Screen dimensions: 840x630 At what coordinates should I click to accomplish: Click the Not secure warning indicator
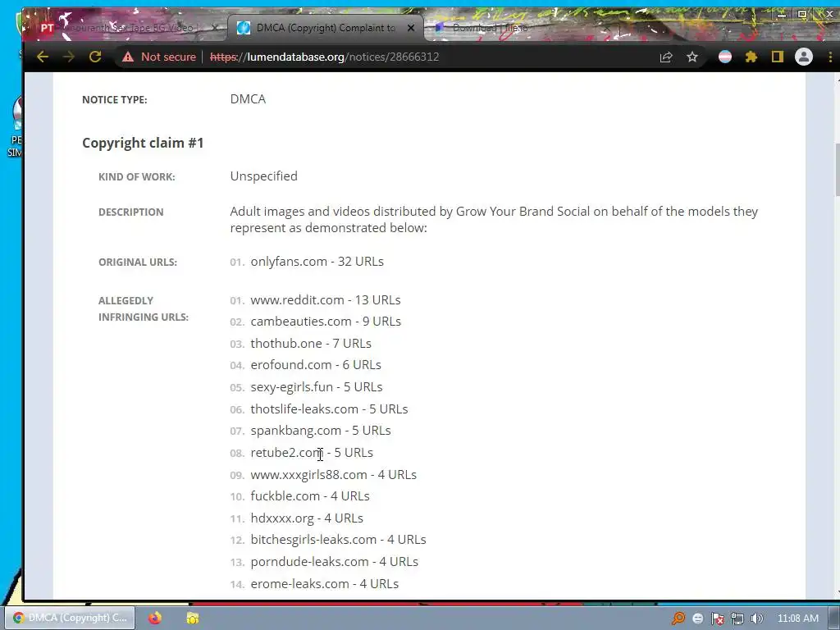tap(159, 57)
